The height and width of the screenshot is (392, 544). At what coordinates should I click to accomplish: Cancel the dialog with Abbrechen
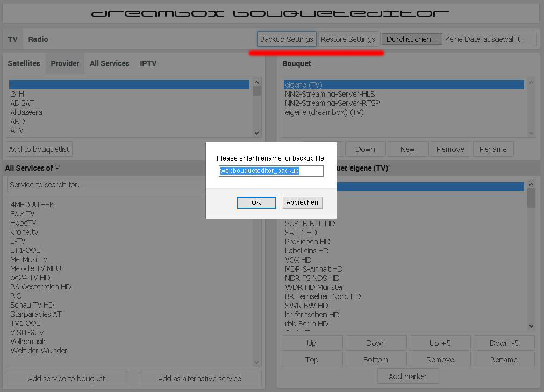(302, 202)
